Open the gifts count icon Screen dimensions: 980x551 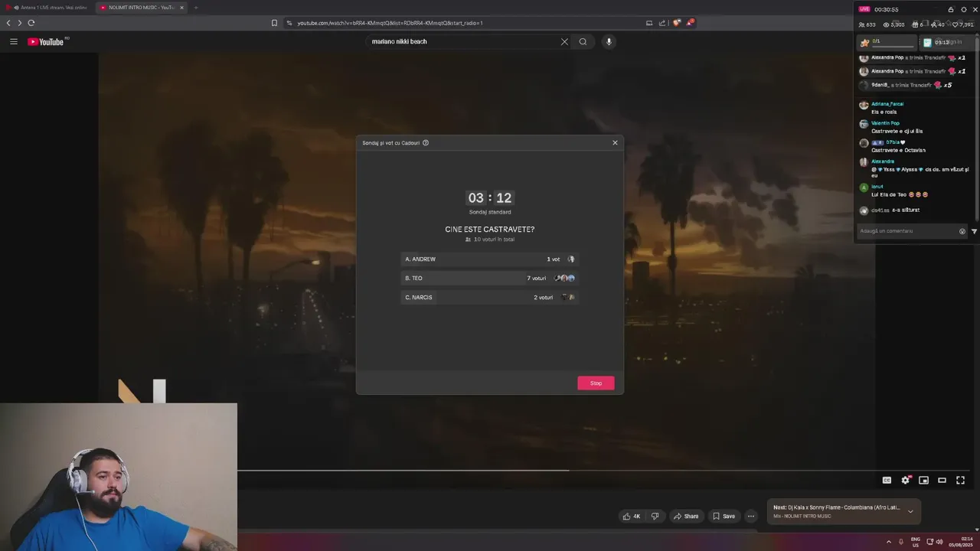pyautogui.click(x=916, y=24)
